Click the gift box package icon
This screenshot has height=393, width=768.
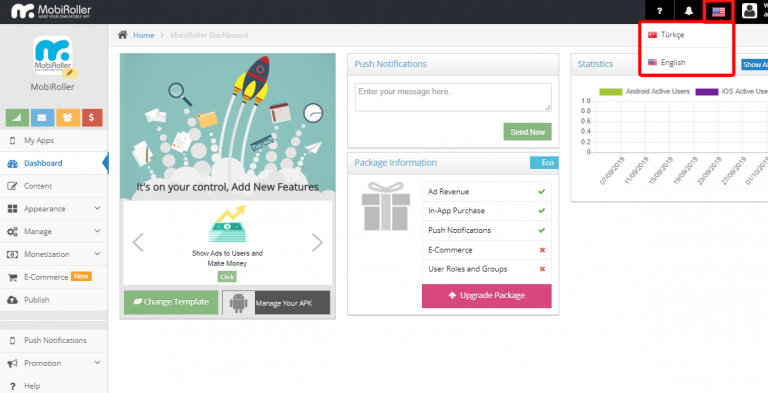click(385, 206)
